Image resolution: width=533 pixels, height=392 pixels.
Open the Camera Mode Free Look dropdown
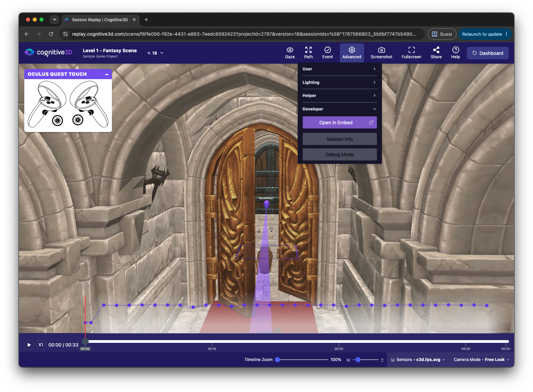coord(481,360)
